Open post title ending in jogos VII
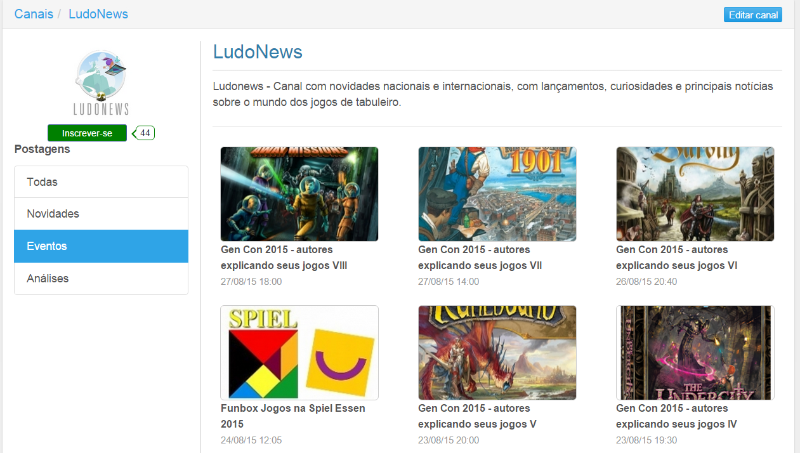The image size is (800, 453). click(x=480, y=258)
